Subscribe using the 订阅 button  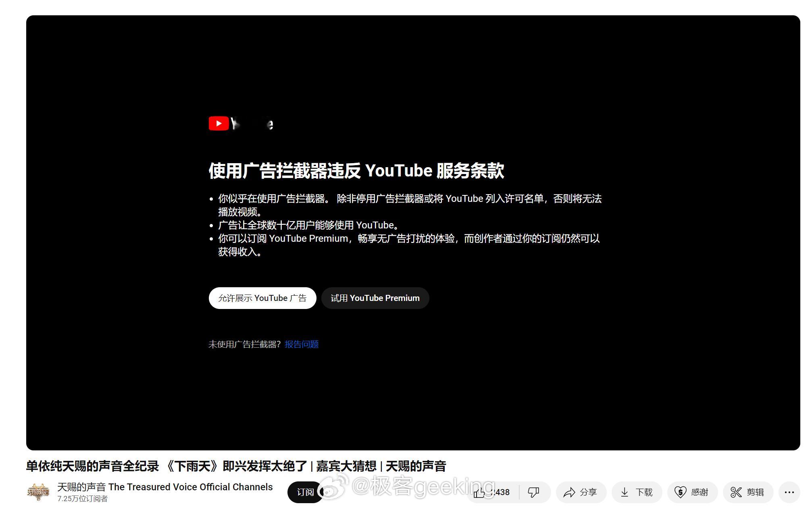coord(305,492)
